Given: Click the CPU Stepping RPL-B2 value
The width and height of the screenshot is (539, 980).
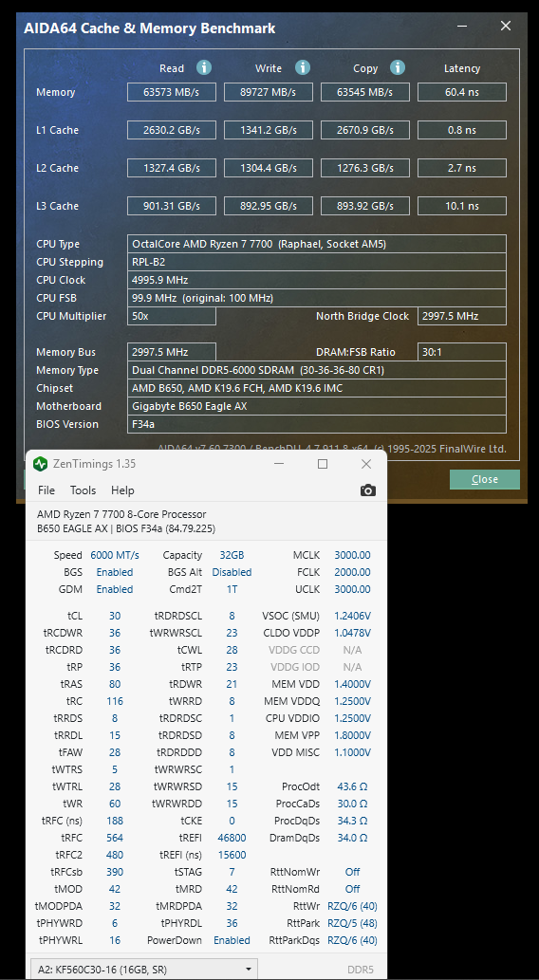Looking at the screenshot, I should tap(316, 262).
